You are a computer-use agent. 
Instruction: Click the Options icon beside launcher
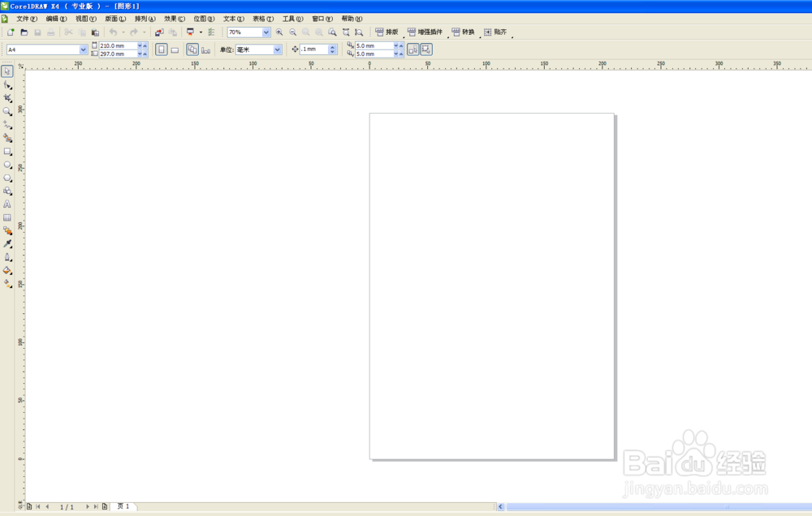(x=211, y=32)
